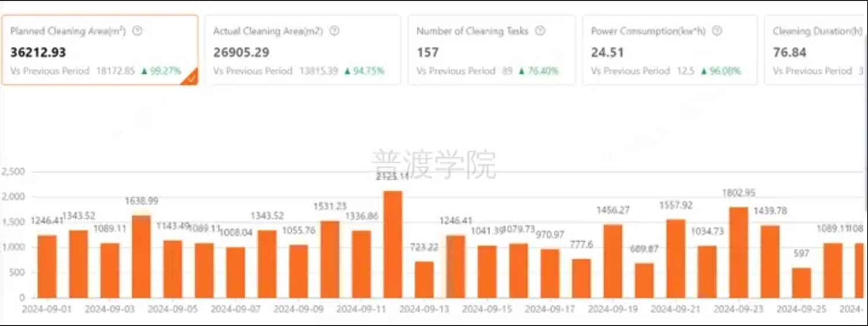Viewport: 868px width, 326px height.
Task: Click help icon beside Number of Cleaning Tasks
Action: (x=540, y=31)
